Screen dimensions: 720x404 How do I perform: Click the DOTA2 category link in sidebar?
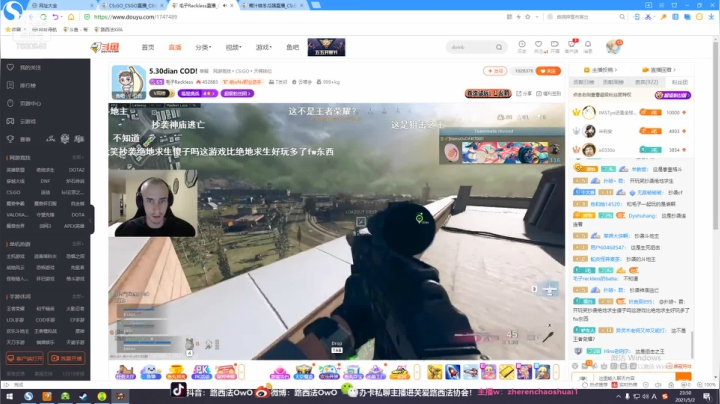[x=76, y=170]
